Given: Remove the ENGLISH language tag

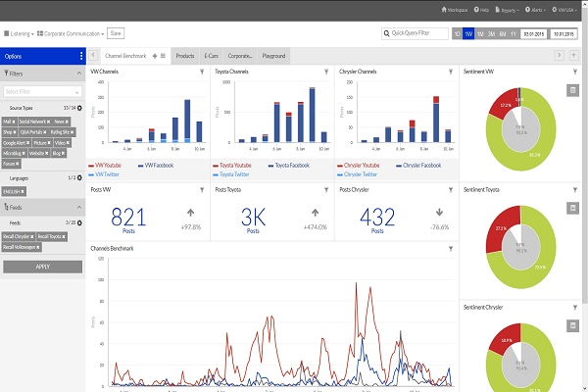Looking at the screenshot, I should point(23,192).
